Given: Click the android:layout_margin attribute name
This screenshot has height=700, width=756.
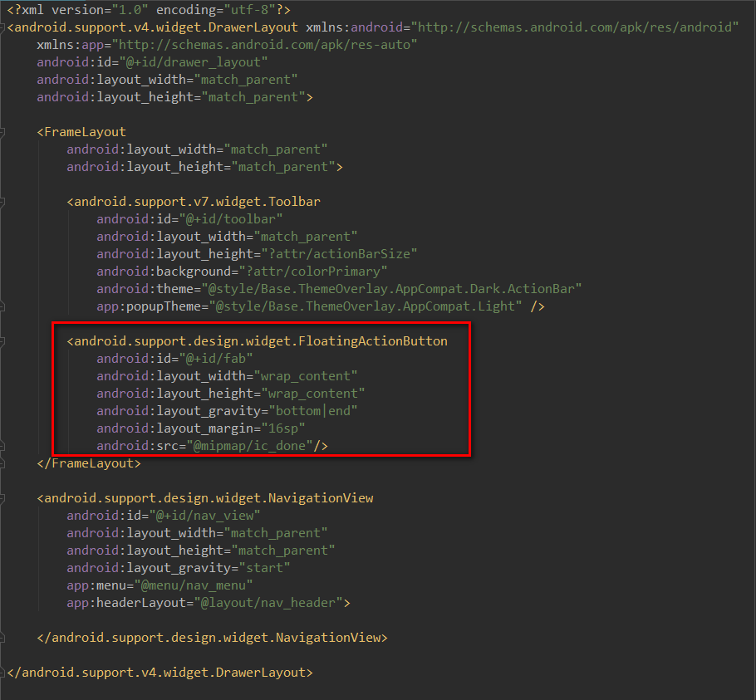Looking at the screenshot, I should coord(174,428).
